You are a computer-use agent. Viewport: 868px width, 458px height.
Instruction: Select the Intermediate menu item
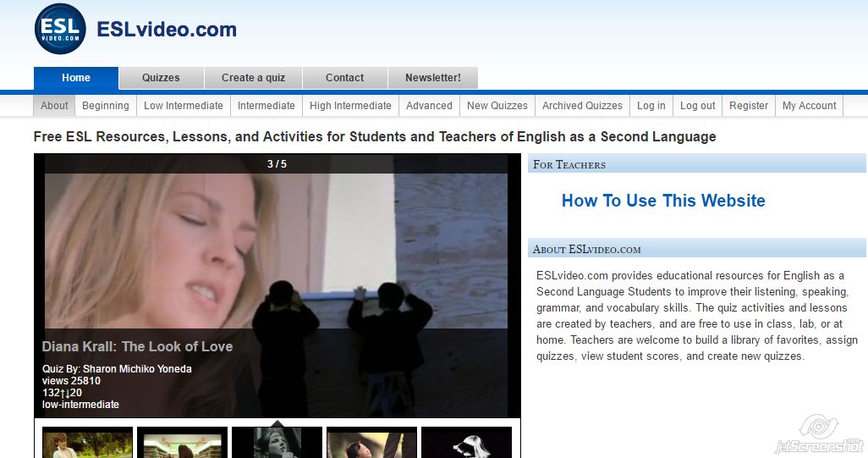[x=266, y=106]
